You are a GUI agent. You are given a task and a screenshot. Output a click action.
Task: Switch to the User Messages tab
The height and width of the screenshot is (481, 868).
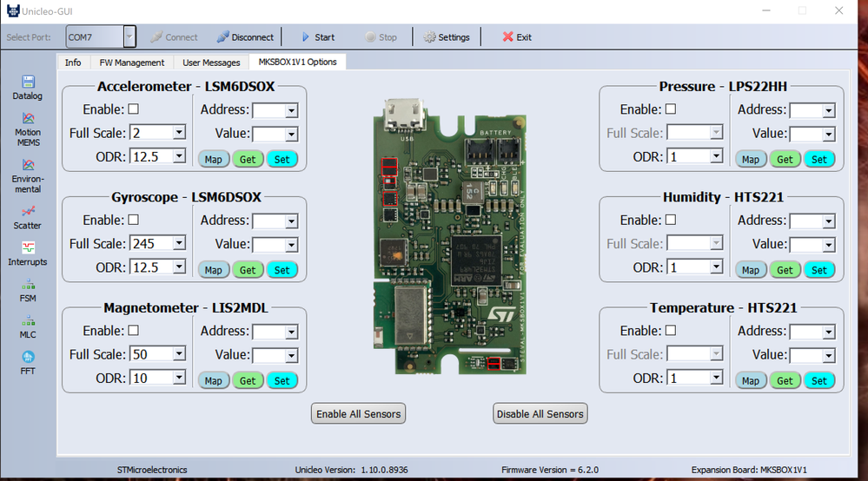[211, 63]
